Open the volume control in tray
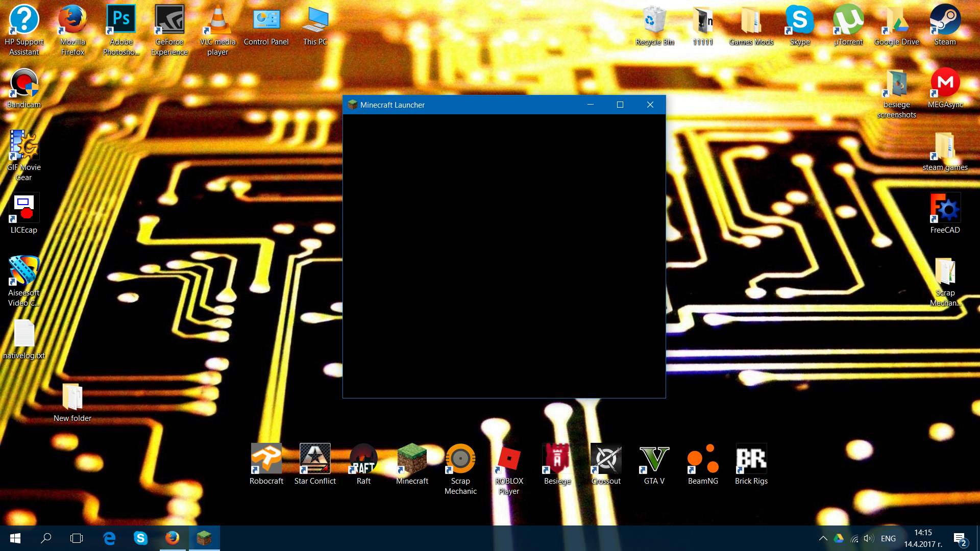 point(868,538)
